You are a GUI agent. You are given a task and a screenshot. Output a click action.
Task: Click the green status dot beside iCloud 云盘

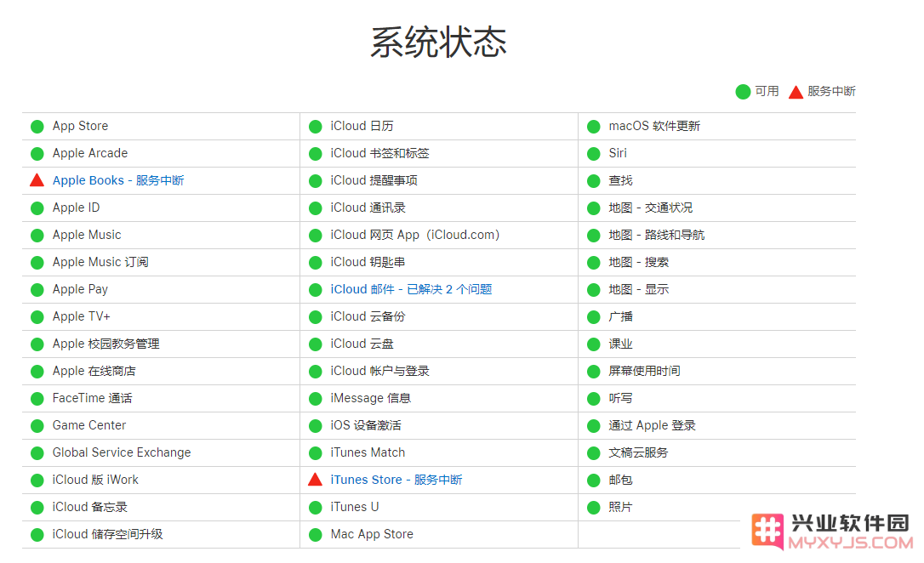pyautogui.click(x=316, y=344)
